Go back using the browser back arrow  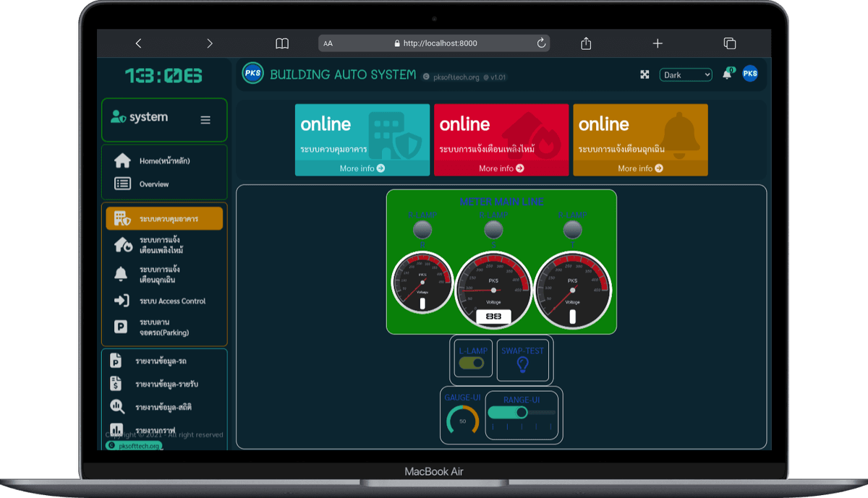coord(138,43)
